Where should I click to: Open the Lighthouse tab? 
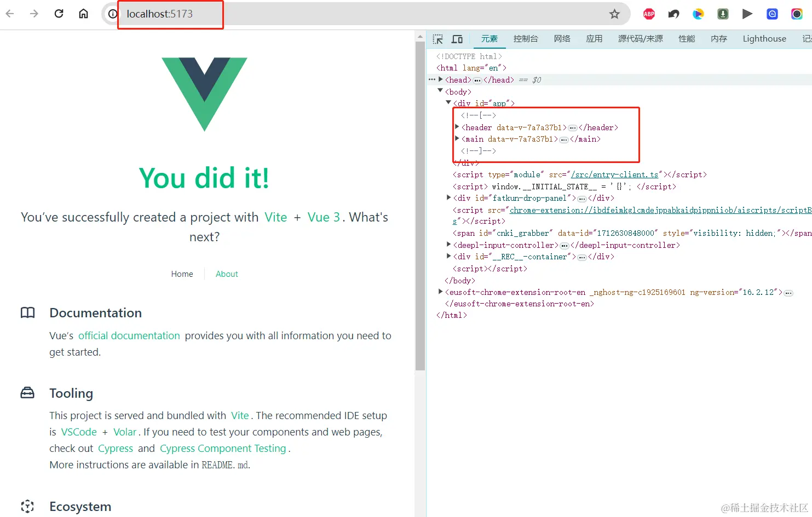click(x=764, y=39)
